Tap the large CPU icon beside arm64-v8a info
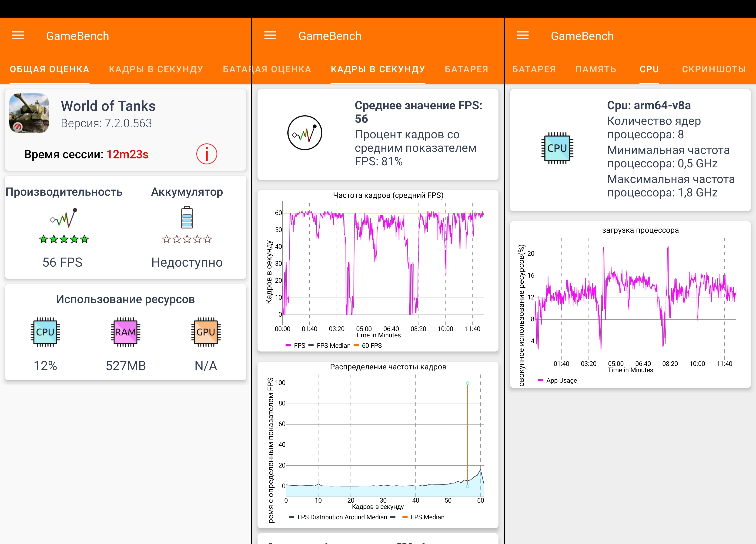This screenshot has height=544, width=756. click(x=557, y=148)
